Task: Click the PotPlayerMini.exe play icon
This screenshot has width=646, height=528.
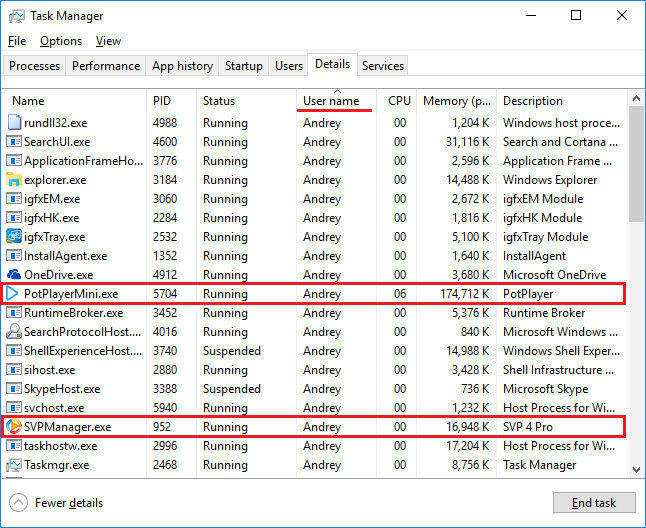Action: coord(13,294)
